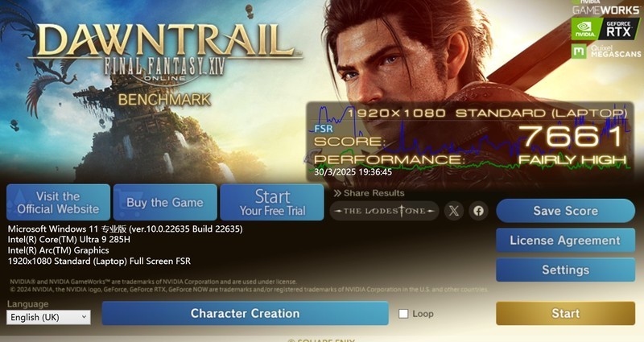This screenshot has width=644, height=342.
Task: Start the benchmark with the gold Start button
Action: point(566,313)
